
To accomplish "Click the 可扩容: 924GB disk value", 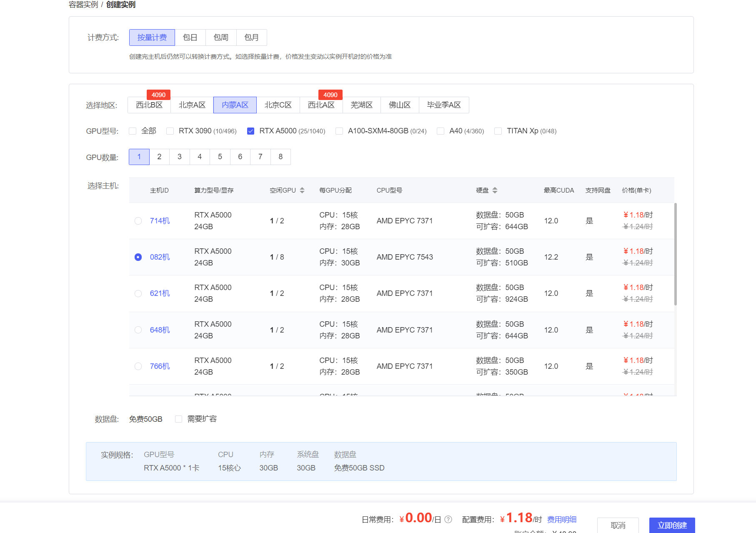I will pos(502,299).
